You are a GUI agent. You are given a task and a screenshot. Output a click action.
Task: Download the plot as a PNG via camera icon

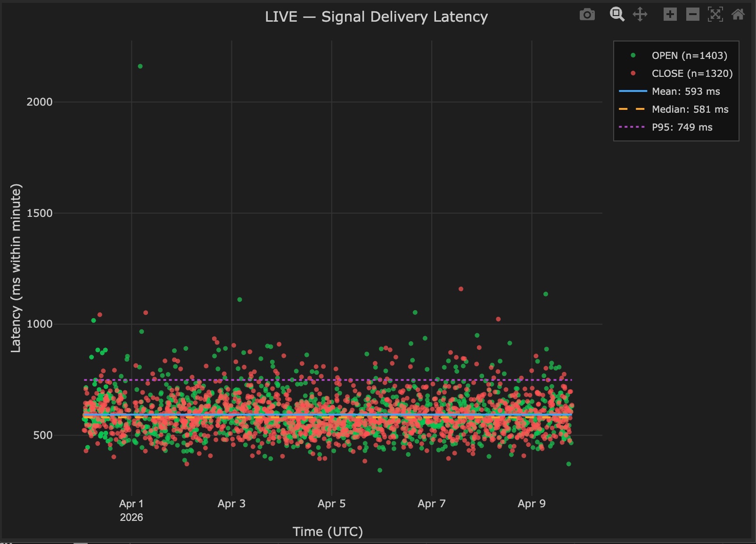(587, 15)
